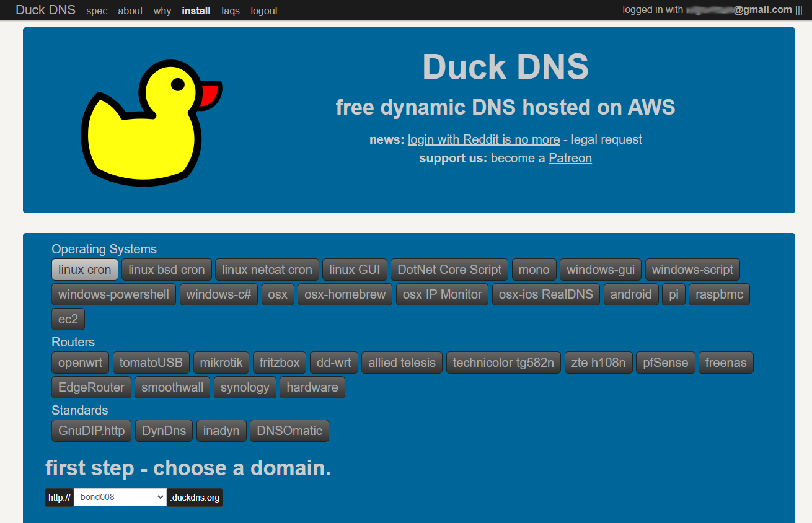The image size is (812, 523).
Task: Select the install nav item
Action: click(196, 11)
